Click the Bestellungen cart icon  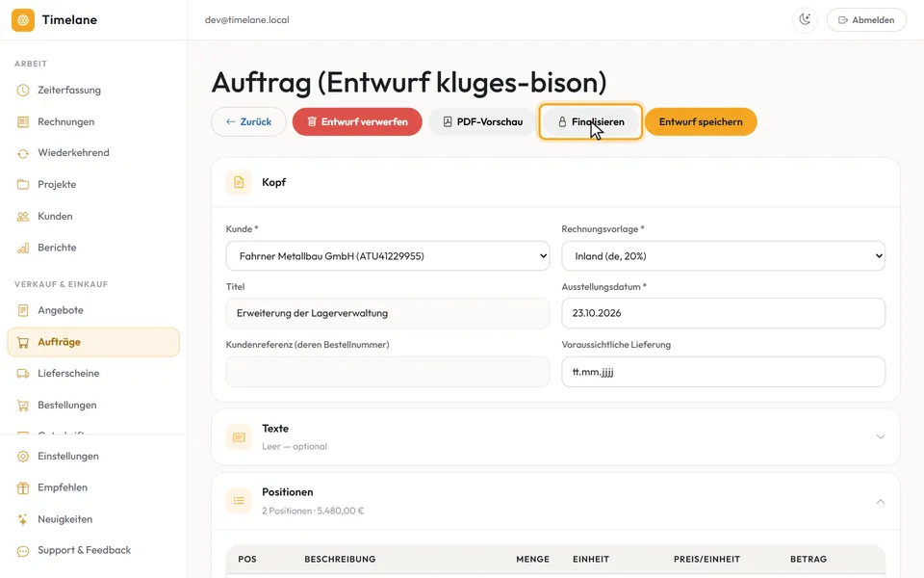(x=23, y=406)
